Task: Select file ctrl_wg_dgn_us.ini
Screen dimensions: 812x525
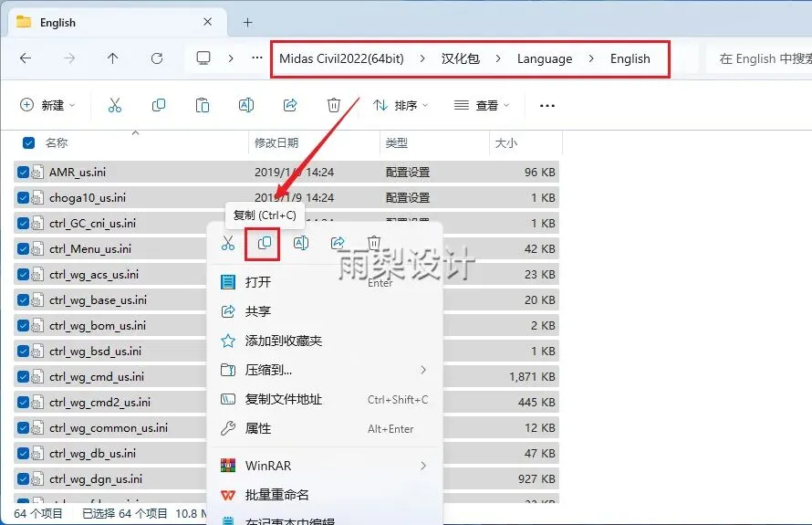Action: [x=96, y=478]
